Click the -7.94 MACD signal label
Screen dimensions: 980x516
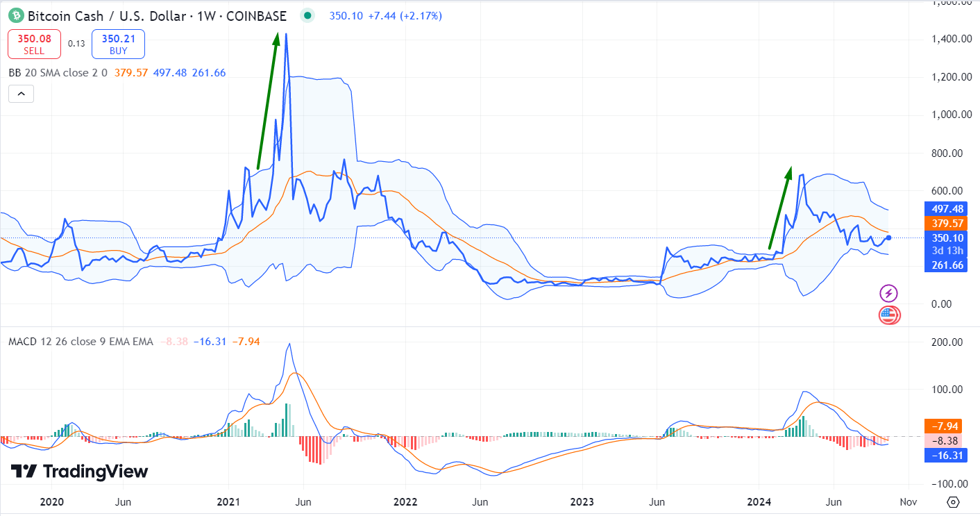click(943, 426)
